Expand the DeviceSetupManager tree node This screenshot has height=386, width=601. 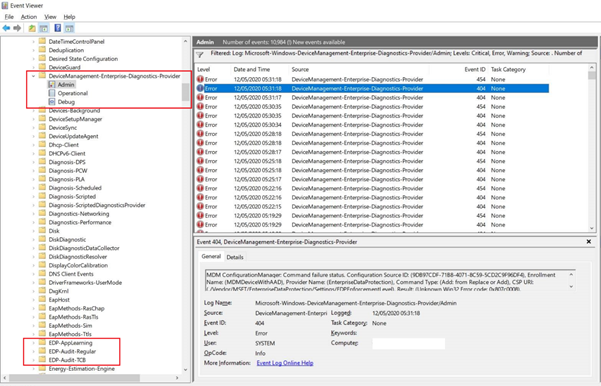pos(33,119)
